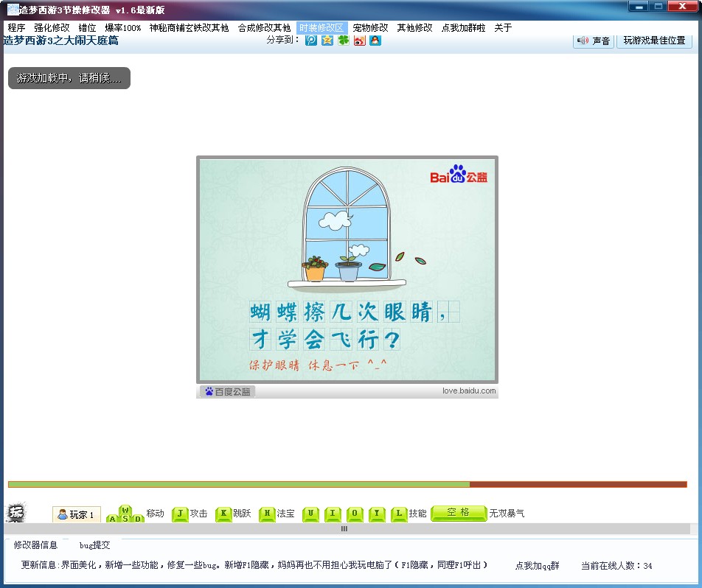This screenshot has width=702, height=588.
Task: Open the love.baidu.com link
Action: (469, 391)
